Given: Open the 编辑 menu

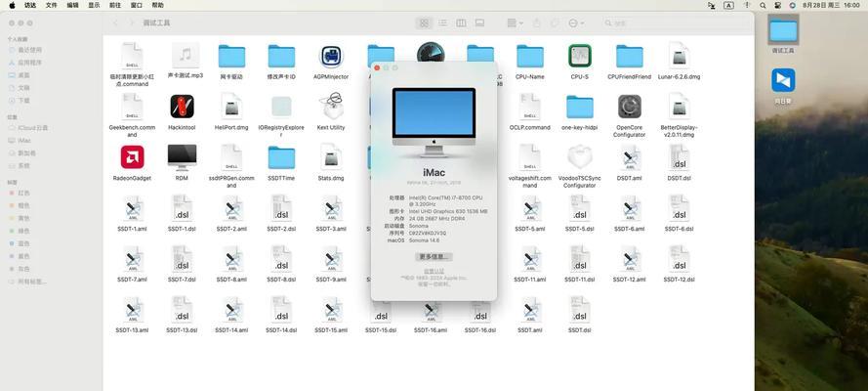Looking at the screenshot, I should 72,5.
